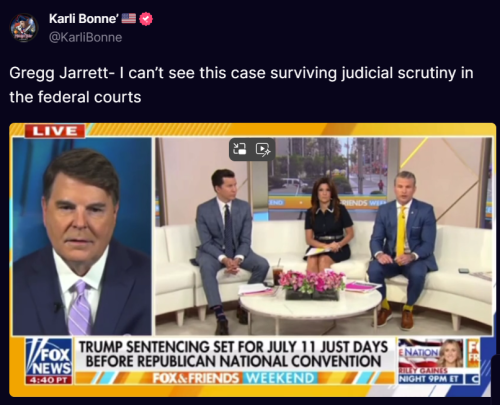
Task: Click the 4:40 PT time stamp
Action: click(49, 380)
